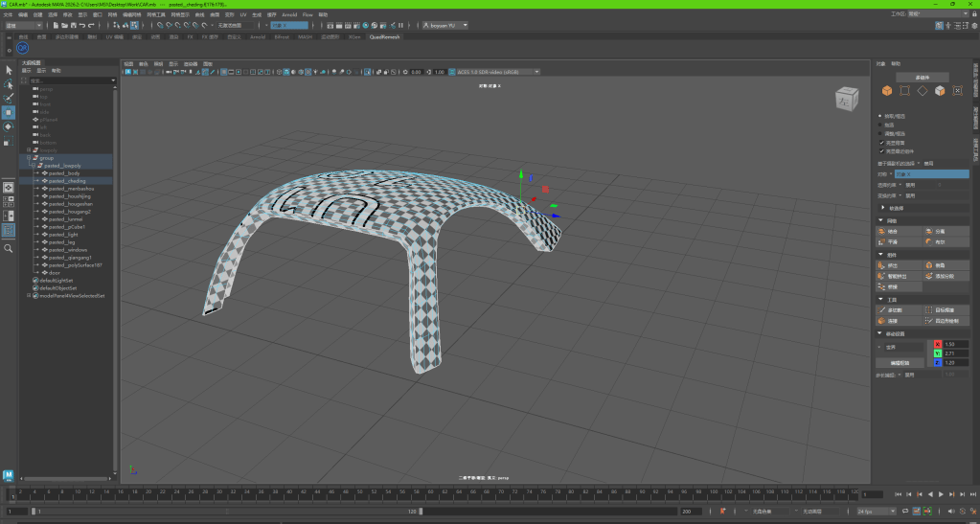Toggle the first checked box in modeling toolkit
The width and height of the screenshot is (980, 524).
click(x=881, y=142)
